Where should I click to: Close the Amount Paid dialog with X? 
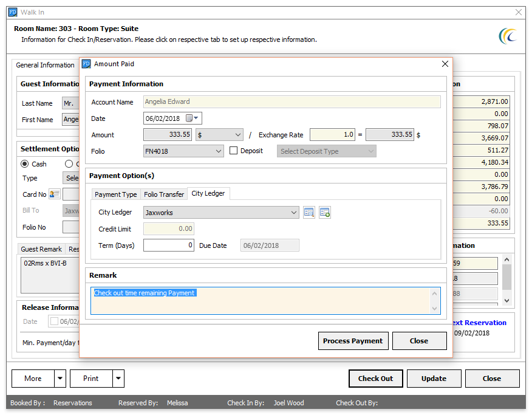click(x=445, y=64)
